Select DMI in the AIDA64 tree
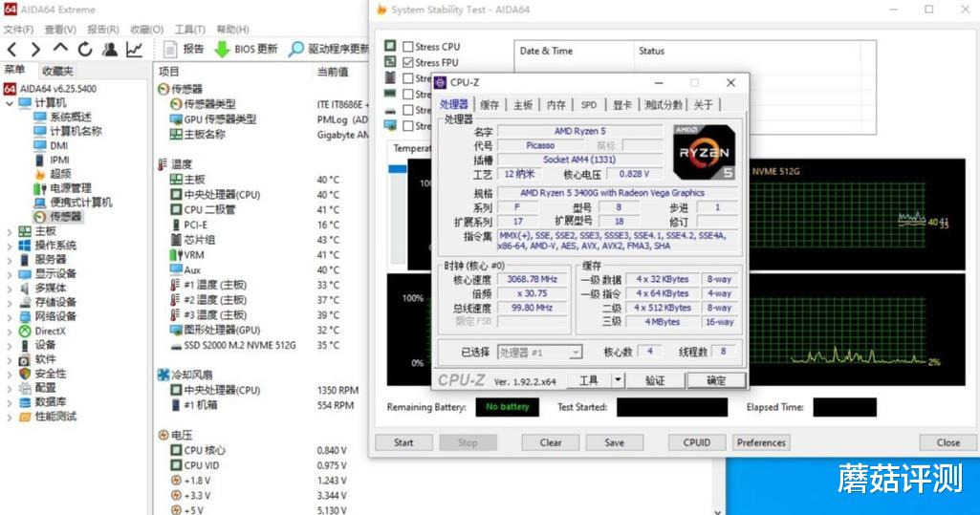This screenshot has width=980, height=515. click(x=59, y=145)
